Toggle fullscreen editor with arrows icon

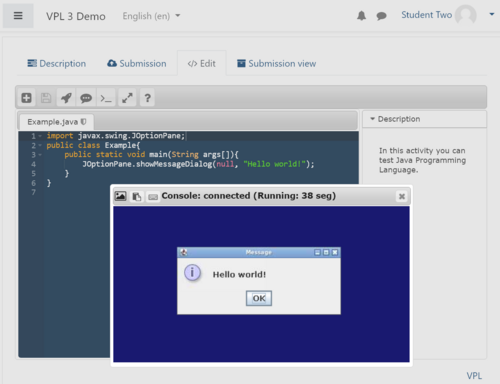127,98
